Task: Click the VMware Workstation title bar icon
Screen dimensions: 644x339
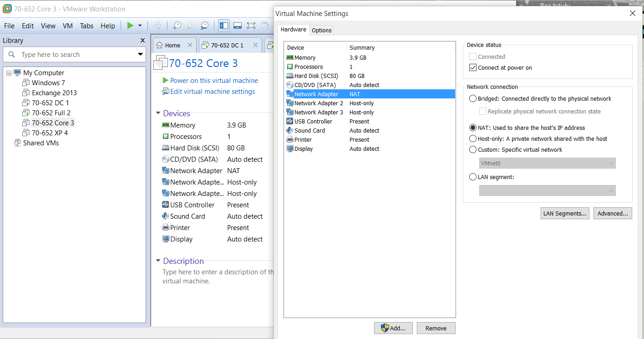Action: coord(7,9)
